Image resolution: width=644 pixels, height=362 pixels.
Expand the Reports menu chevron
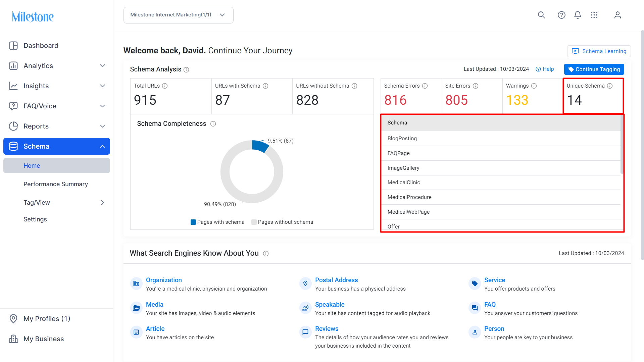pos(103,126)
